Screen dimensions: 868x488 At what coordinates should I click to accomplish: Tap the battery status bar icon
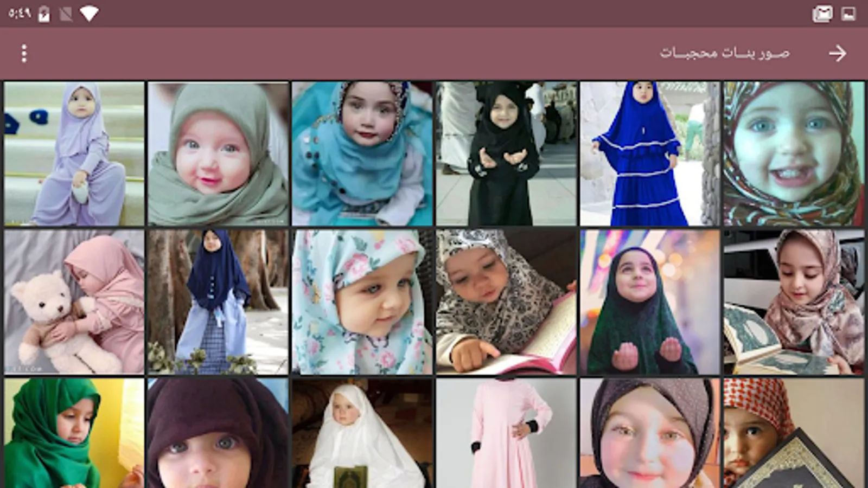44,14
